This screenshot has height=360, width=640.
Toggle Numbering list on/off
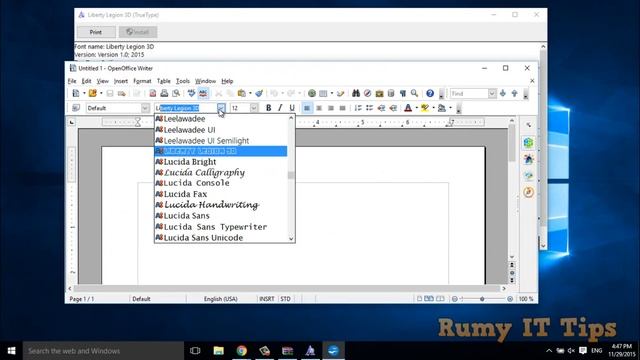tap(358, 108)
